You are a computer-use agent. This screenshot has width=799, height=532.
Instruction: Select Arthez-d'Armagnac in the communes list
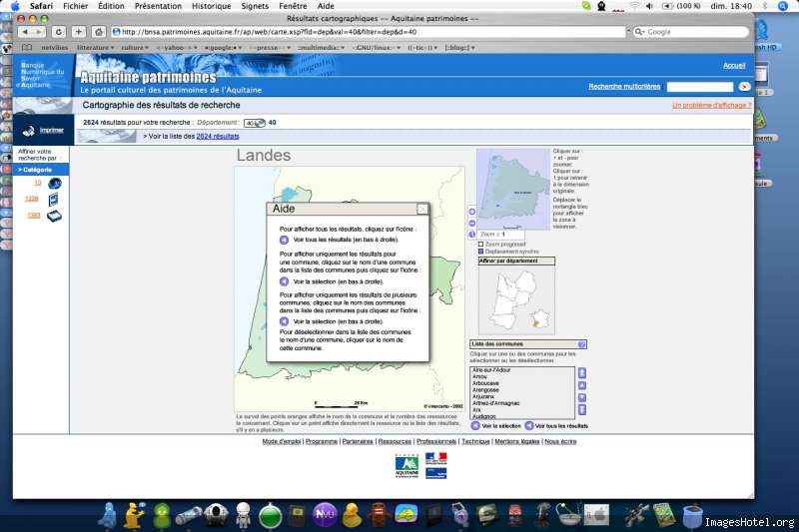click(495, 403)
